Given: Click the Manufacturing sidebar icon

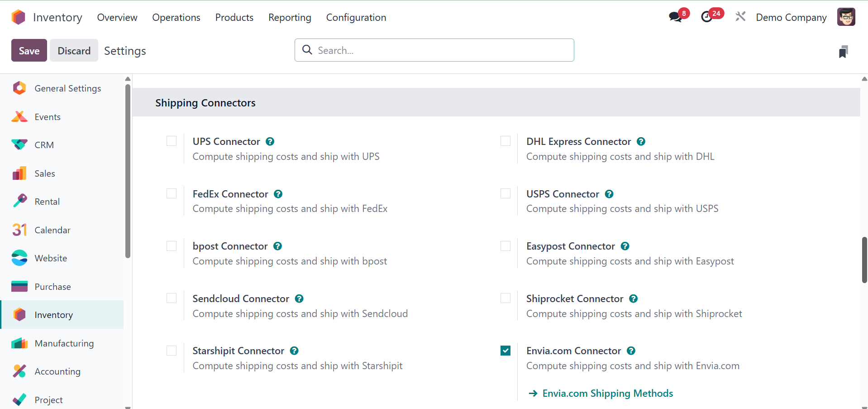Looking at the screenshot, I should (x=19, y=343).
